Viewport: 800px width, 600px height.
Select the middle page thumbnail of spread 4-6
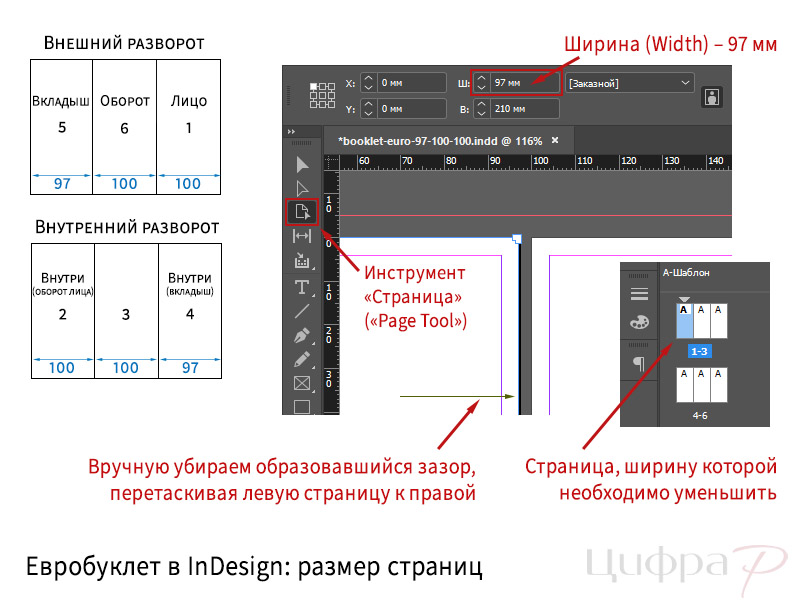click(702, 385)
